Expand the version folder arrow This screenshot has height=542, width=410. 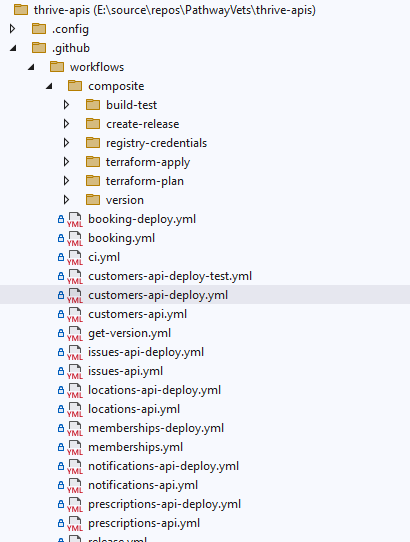coord(66,200)
